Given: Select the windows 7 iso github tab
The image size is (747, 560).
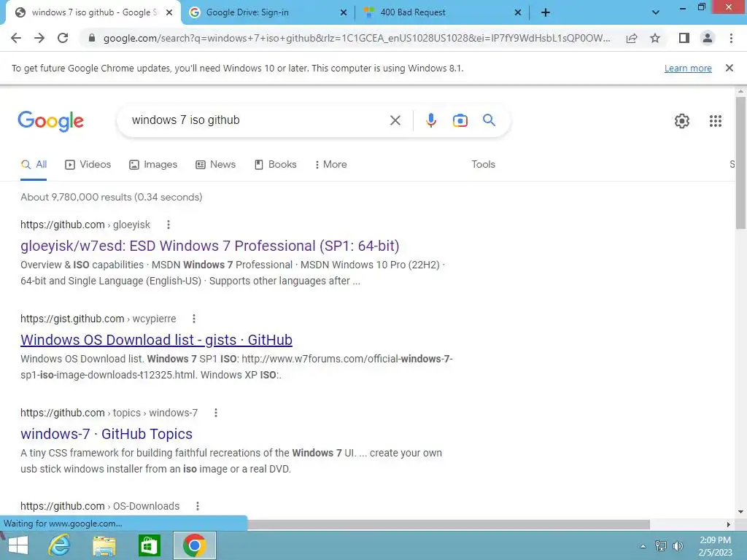Looking at the screenshot, I should pos(93,12).
